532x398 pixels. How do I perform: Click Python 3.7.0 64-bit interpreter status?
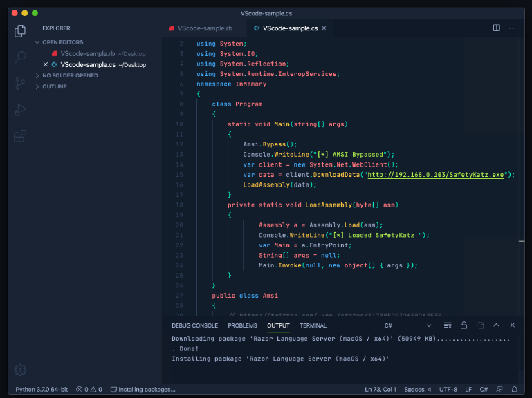[x=42, y=390]
